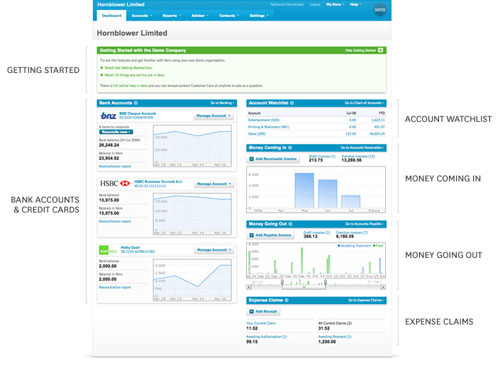This screenshot has width=500, height=367.
Task: Click the info icon beside Expense Claims
Action: point(287,300)
